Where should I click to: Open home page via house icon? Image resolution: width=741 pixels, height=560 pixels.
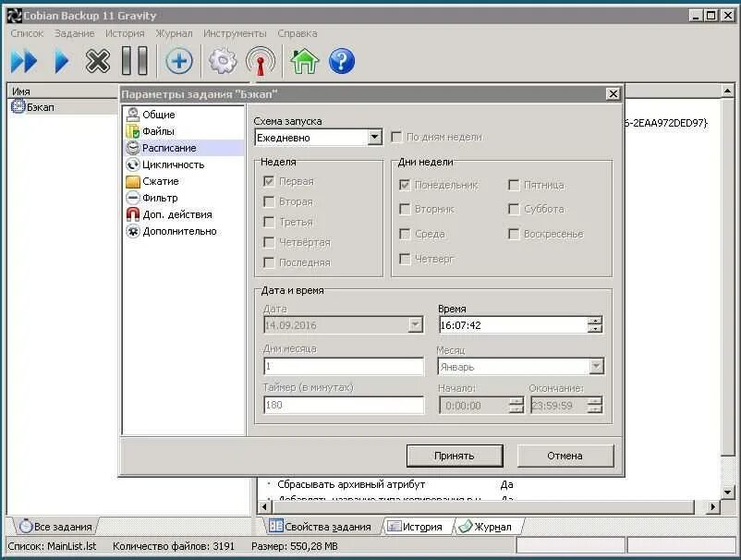[x=304, y=61]
